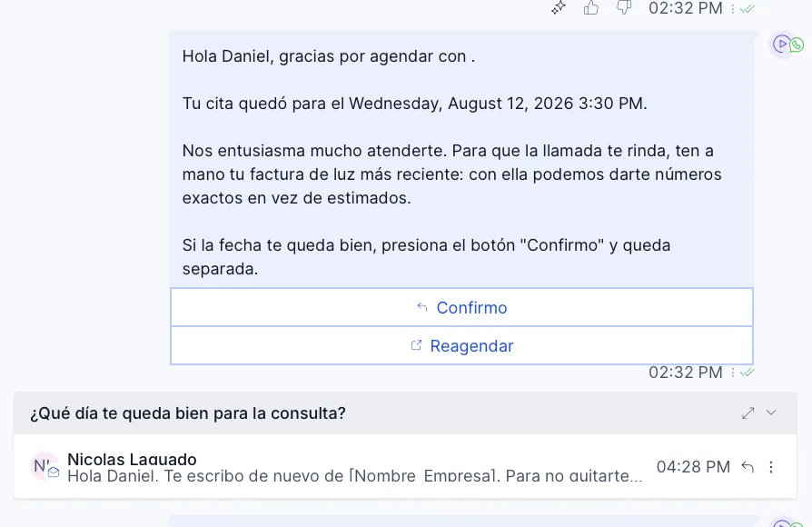812x527 pixels.
Task: Click the green WhatsApp channel icon
Action: click(797, 45)
